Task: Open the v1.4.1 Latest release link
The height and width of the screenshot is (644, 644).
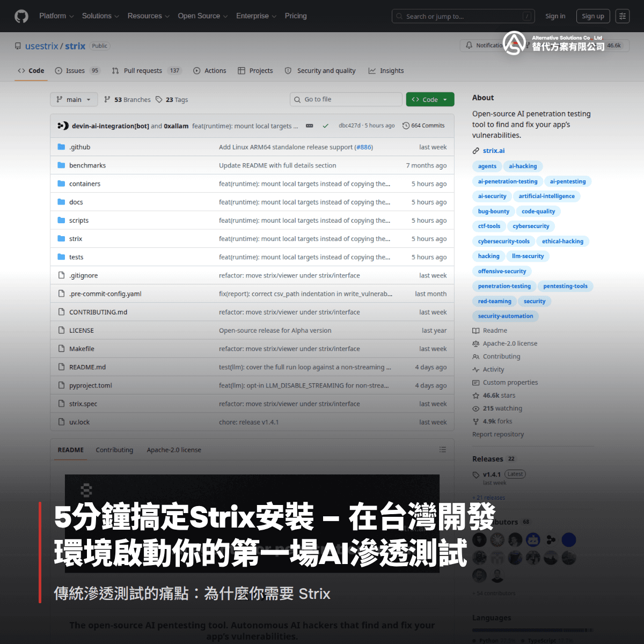Action: coord(499,474)
